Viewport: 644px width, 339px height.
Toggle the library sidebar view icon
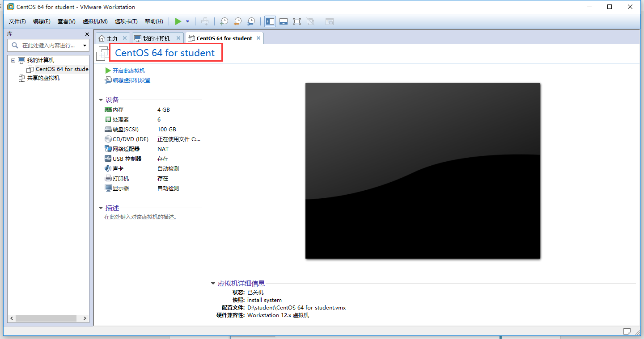(x=270, y=21)
